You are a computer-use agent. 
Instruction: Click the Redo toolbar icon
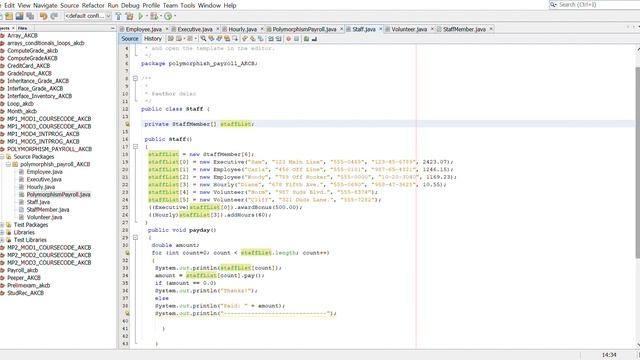click(54, 16)
